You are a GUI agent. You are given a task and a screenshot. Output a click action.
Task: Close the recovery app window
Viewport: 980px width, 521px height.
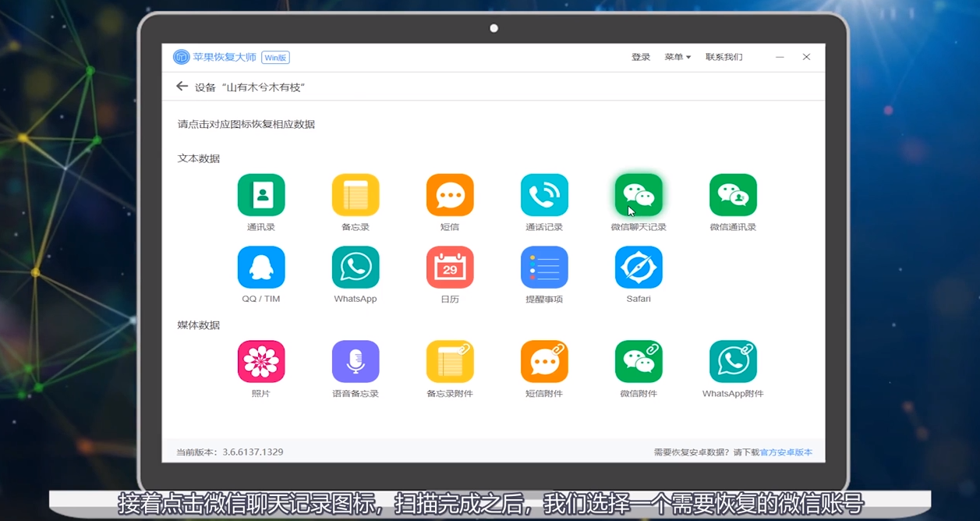806,57
